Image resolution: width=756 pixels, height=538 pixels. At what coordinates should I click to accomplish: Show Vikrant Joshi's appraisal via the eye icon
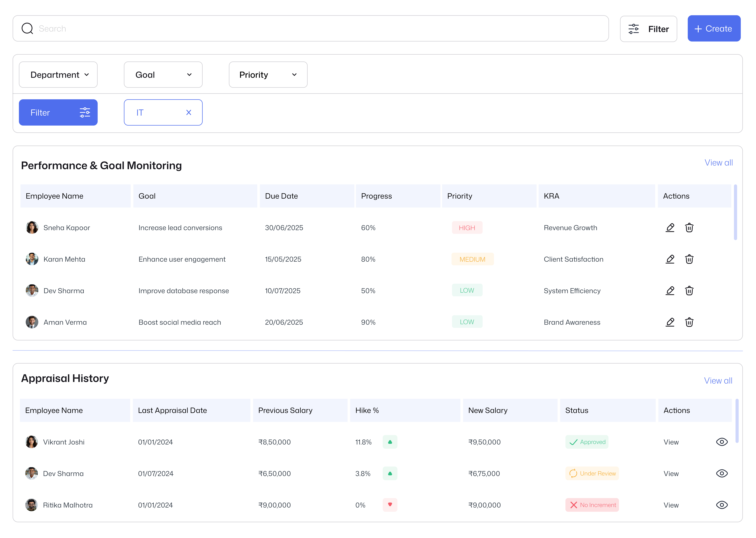[x=722, y=442]
